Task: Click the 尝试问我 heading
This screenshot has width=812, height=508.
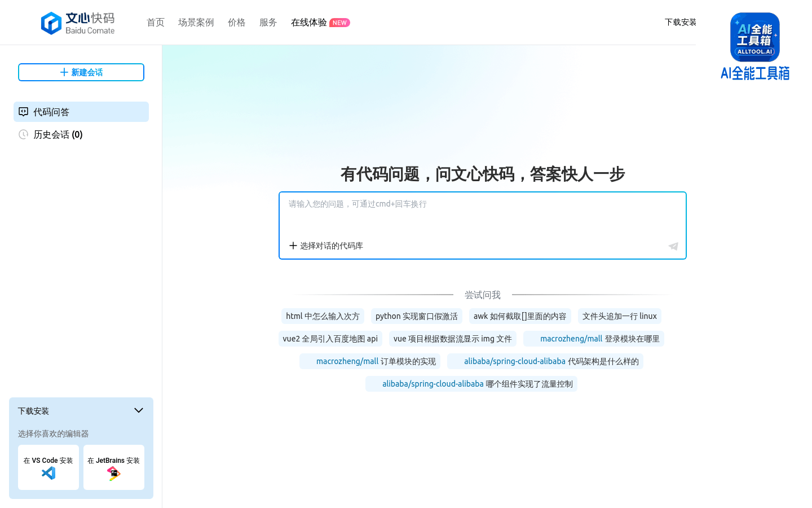Action: point(483,295)
